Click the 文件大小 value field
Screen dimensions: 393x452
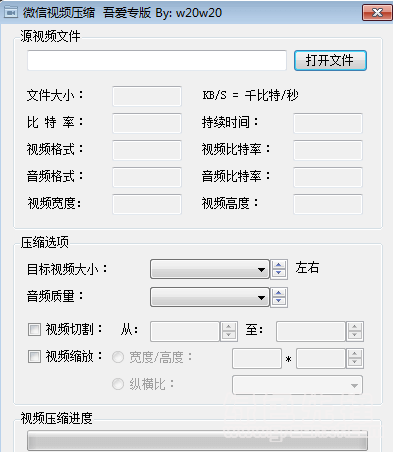tap(147, 96)
